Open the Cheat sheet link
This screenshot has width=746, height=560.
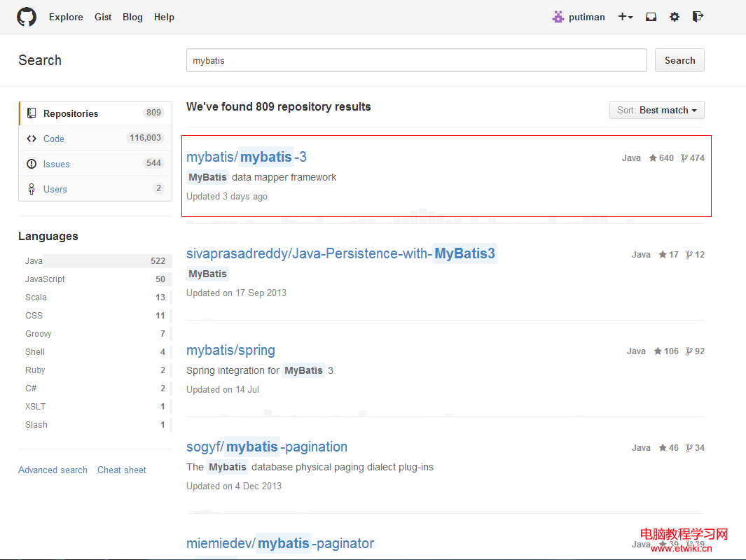click(x=122, y=470)
